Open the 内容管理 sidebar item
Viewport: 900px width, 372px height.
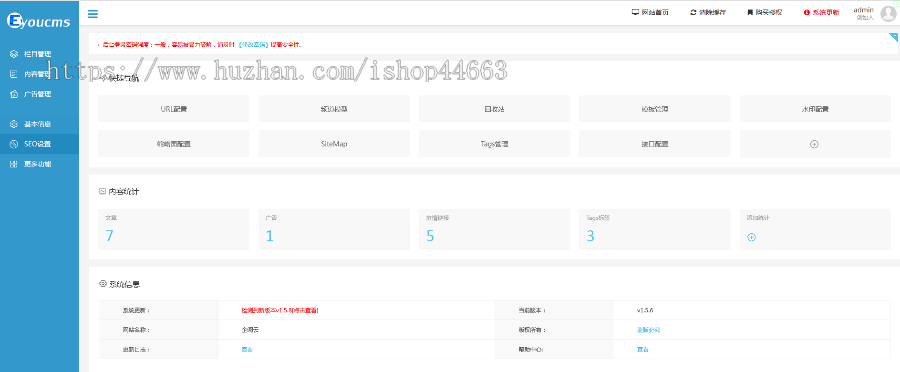coord(39,74)
